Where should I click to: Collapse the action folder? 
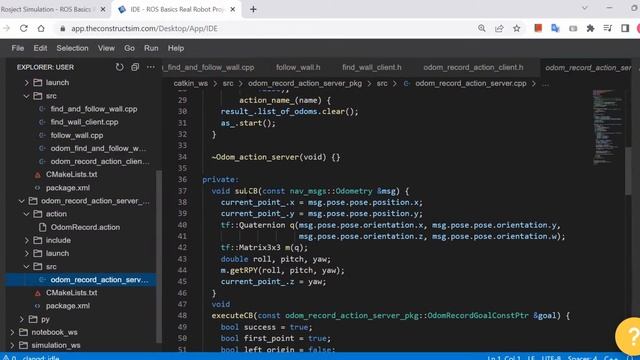27,214
